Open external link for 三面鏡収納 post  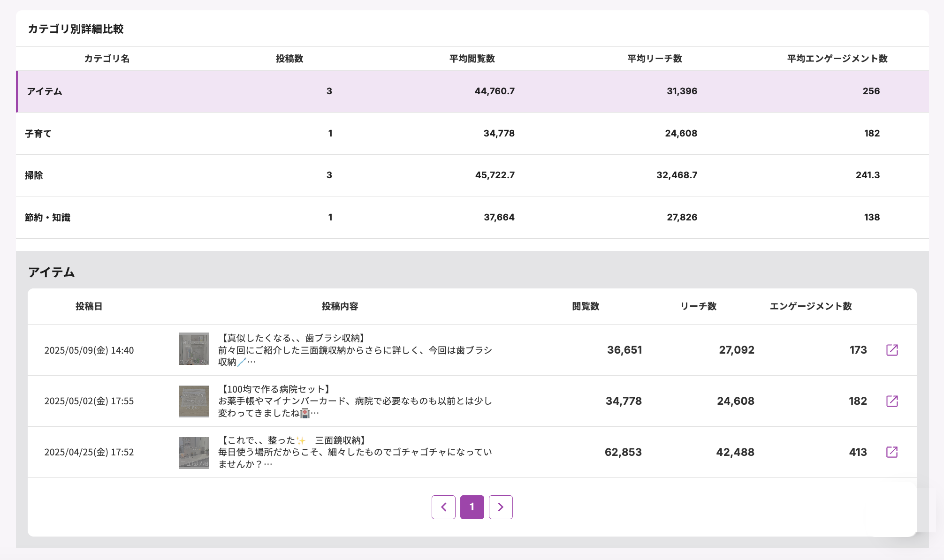point(892,452)
